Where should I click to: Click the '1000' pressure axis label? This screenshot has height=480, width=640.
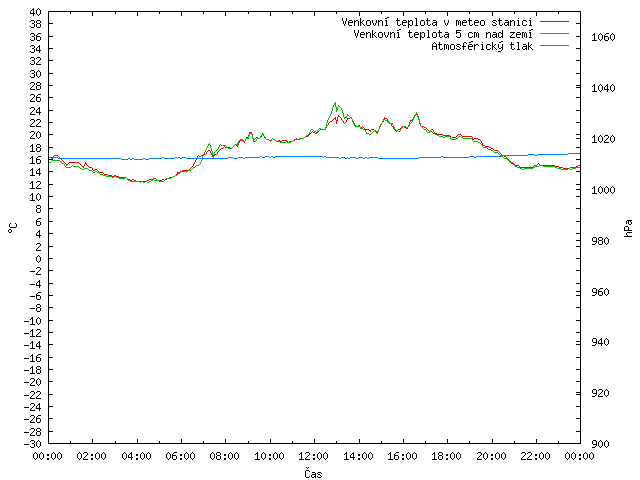[x=603, y=190]
